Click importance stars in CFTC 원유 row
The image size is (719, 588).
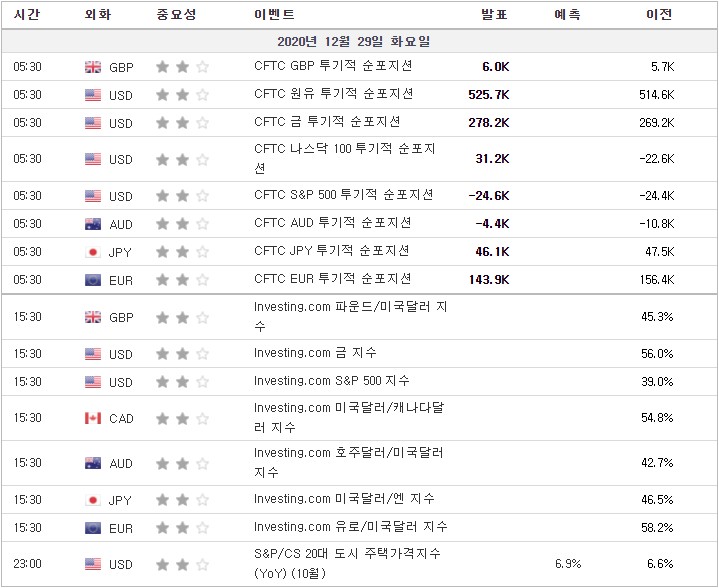[183, 95]
